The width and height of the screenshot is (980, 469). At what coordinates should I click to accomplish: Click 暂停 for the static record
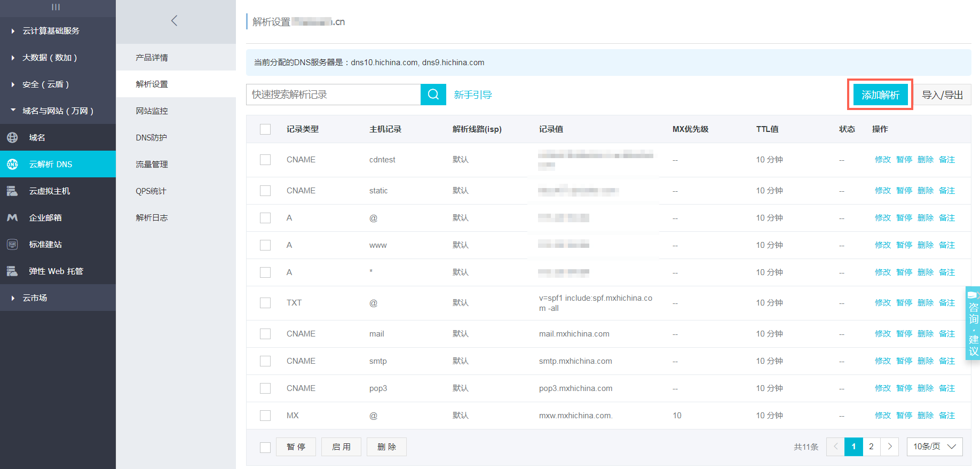[x=904, y=191]
